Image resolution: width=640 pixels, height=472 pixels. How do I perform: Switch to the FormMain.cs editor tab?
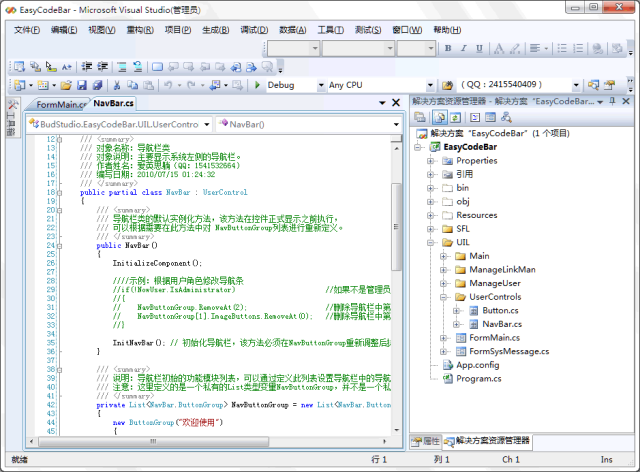tap(60, 104)
